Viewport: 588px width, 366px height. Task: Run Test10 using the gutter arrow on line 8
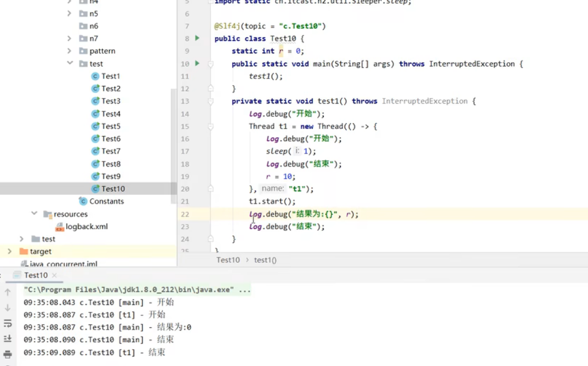[x=197, y=38]
